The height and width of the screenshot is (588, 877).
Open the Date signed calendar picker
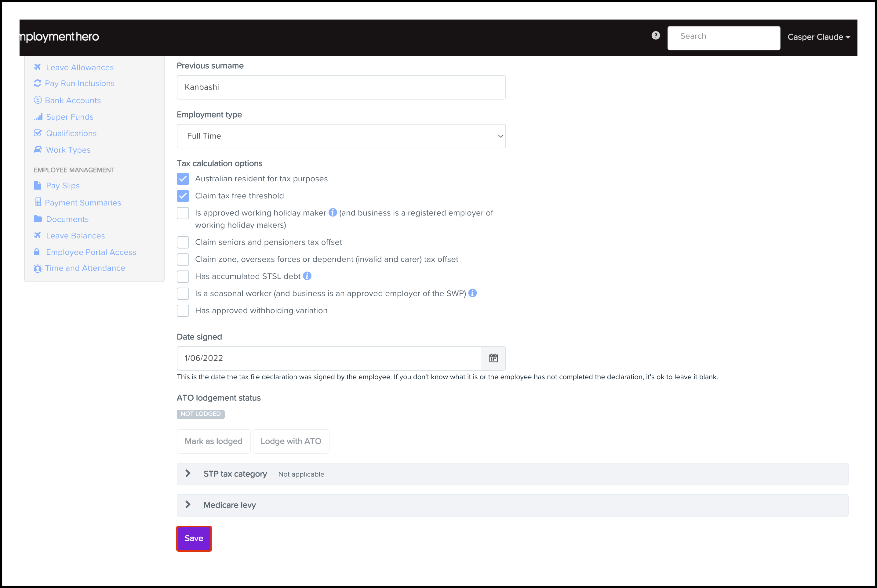pyautogui.click(x=493, y=358)
